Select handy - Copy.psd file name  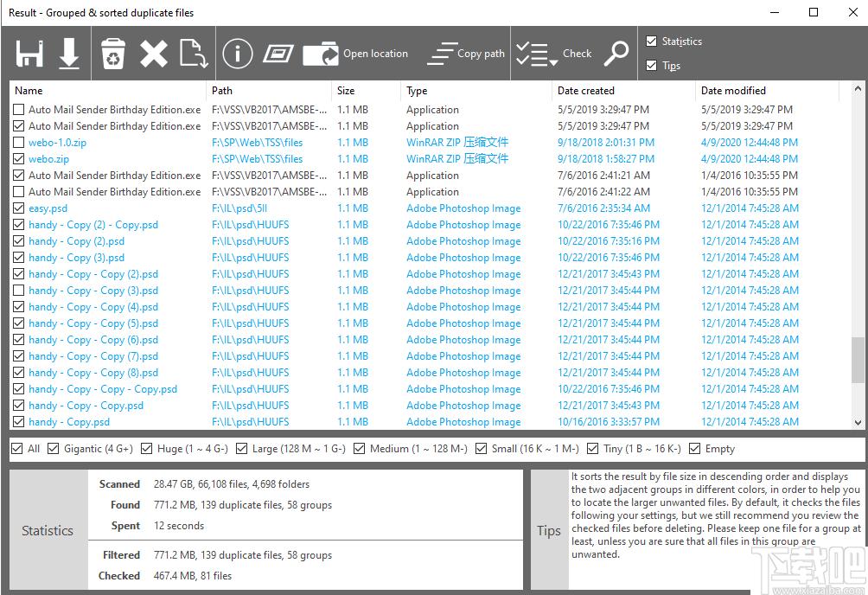coord(69,422)
